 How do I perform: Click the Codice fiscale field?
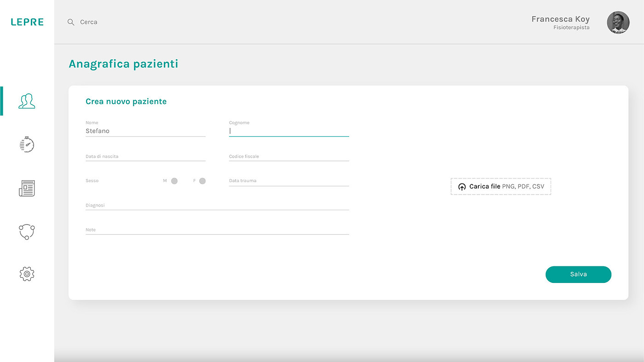289,156
